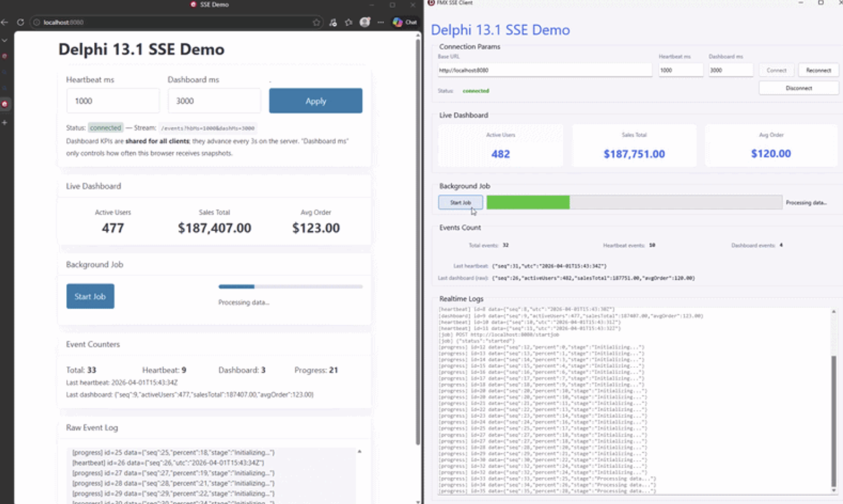Click browser address bar showing localhost:8080
843x504 pixels.
(177, 22)
